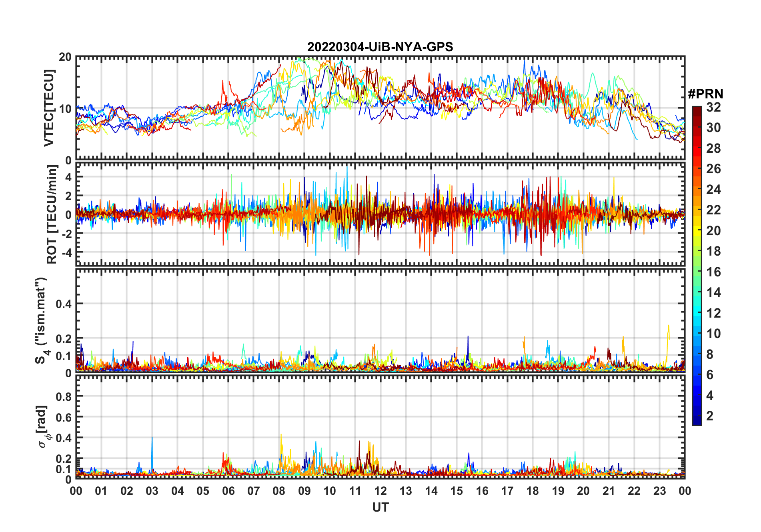Click colorbar tick label 16

coord(713,272)
